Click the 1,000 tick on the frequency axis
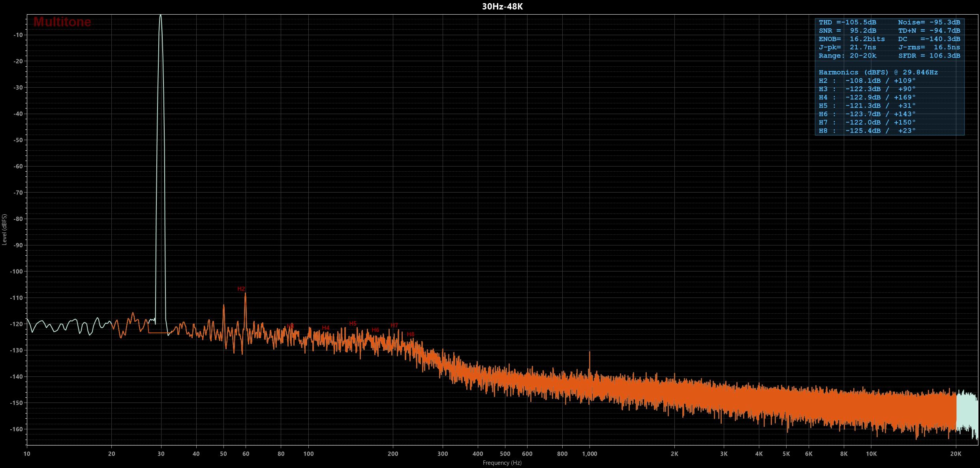980x468 pixels. 590,454
